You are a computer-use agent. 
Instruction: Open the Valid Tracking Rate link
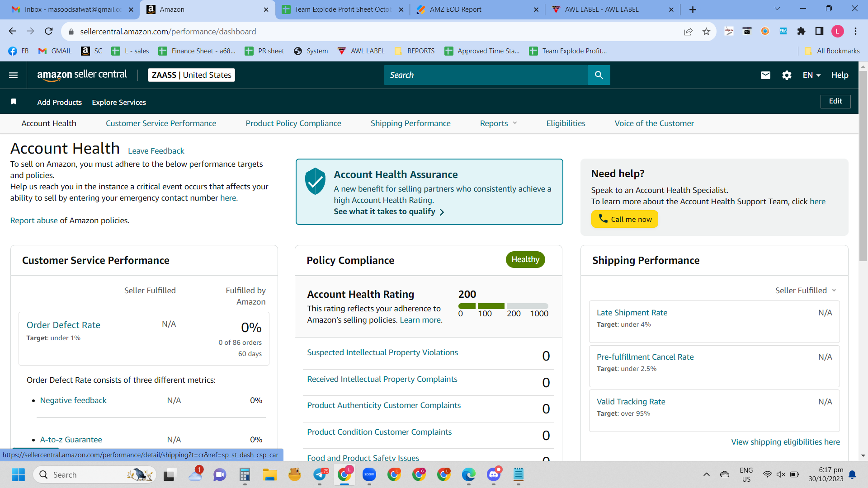point(631,402)
